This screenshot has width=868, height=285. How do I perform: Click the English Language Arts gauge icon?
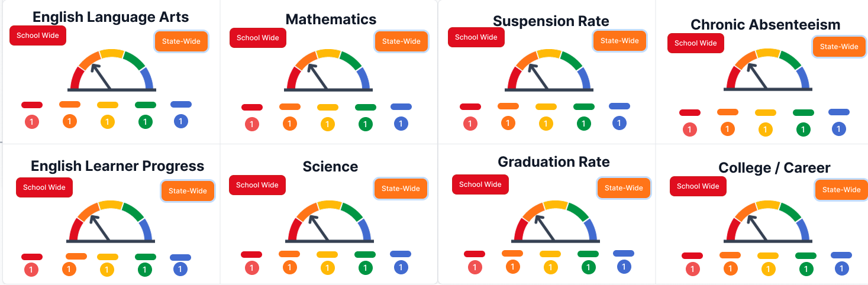tap(111, 70)
